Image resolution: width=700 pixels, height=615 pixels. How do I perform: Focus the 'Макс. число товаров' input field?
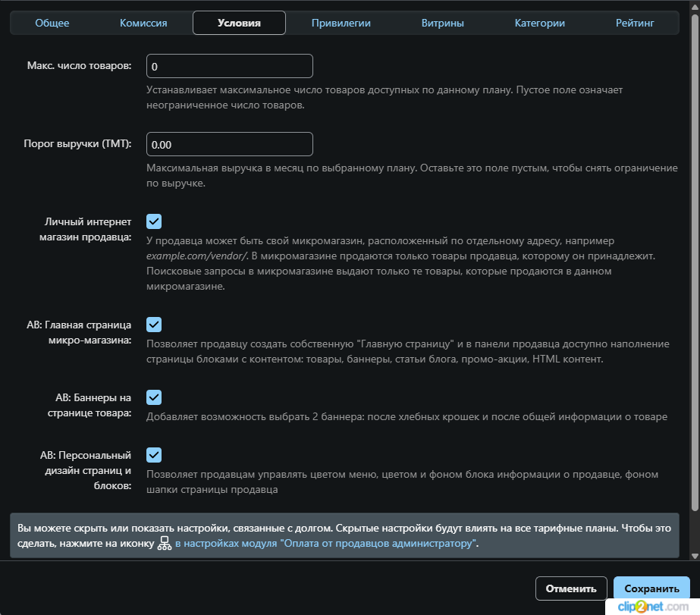[x=229, y=66]
